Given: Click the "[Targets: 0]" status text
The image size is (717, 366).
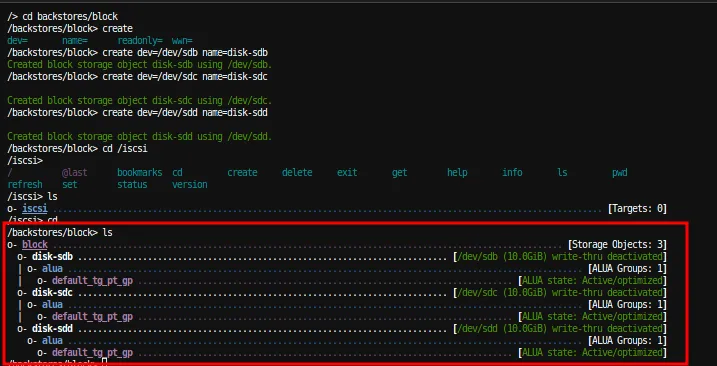Looking at the screenshot, I should pos(637,209).
